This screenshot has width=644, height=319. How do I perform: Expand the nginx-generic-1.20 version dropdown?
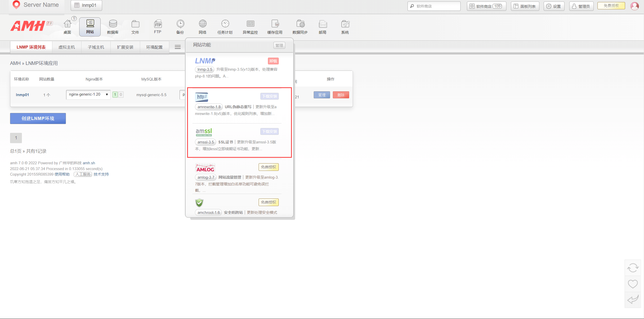pos(88,95)
